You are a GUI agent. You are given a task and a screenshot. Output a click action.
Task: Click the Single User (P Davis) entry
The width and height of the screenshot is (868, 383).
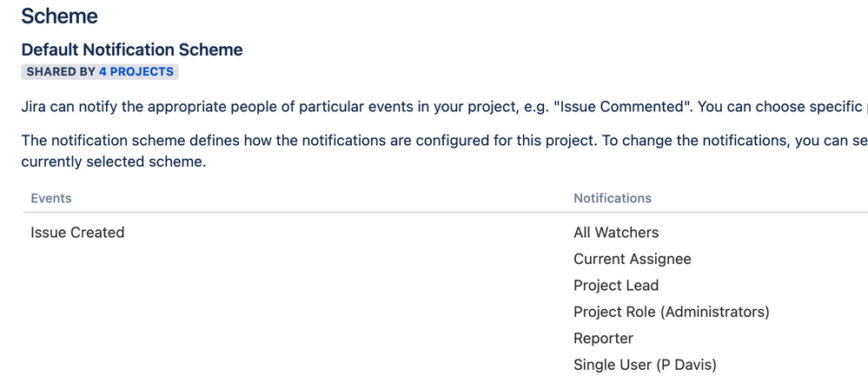pyautogui.click(x=645, y=365)
